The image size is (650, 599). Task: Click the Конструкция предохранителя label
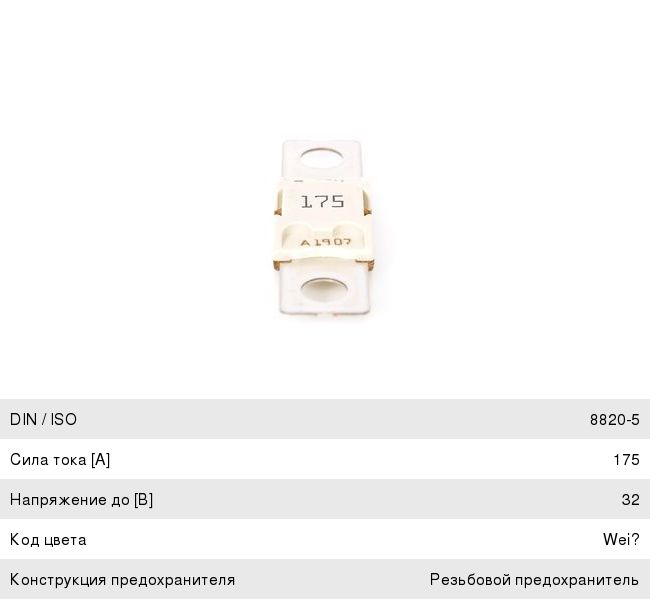(x=122, y=580)
